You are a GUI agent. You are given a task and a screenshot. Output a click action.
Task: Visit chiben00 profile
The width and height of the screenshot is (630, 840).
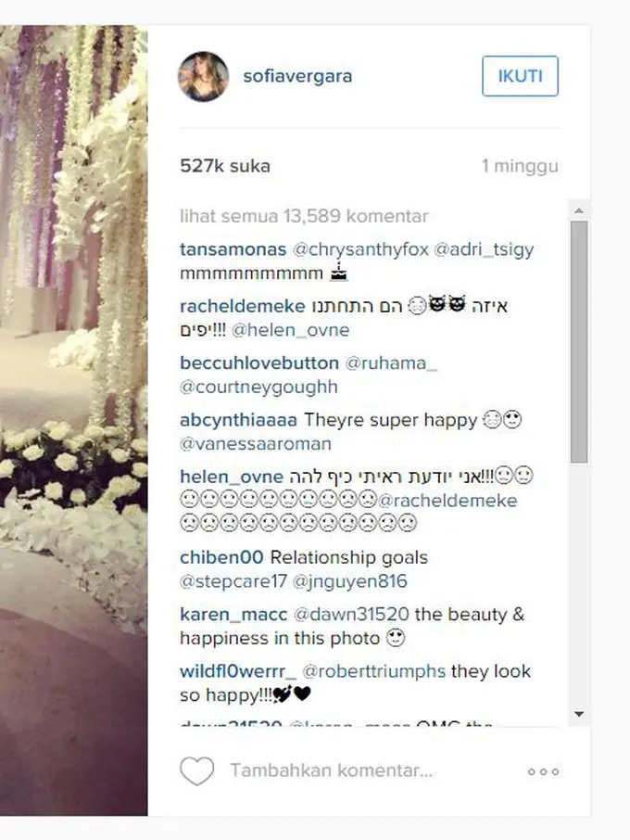click(x=221, y=557)
